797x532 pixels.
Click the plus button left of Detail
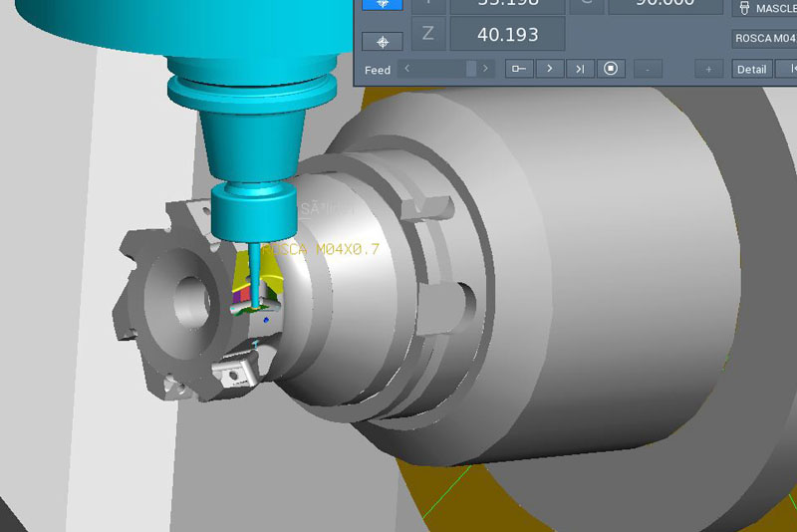pos(708,69)
